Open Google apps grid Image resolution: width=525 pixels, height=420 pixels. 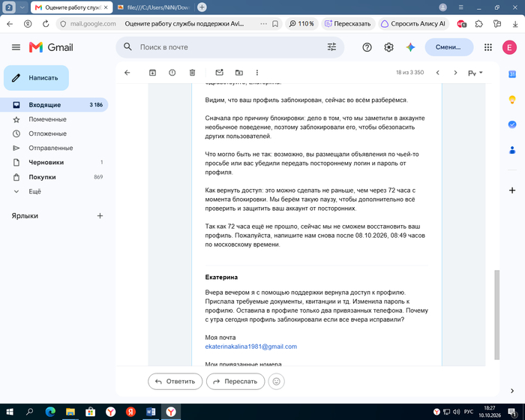tap(488, 47)
